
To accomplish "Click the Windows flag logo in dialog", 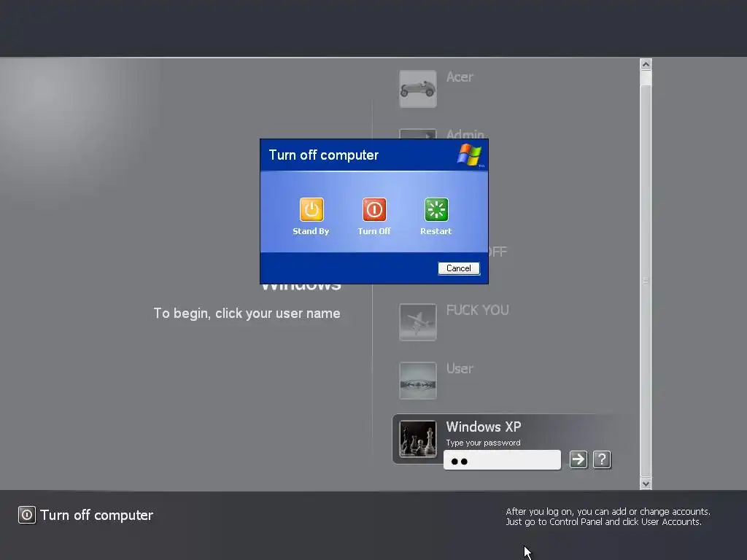I will (470, 155).
